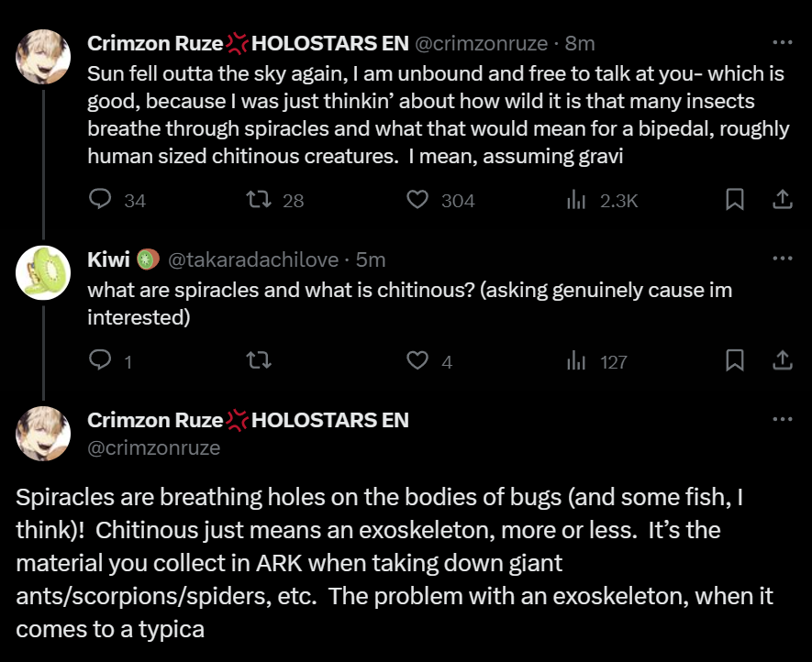Like the tweet with 304 likes
Viewport: 812px width, 662px height.
click(418, 200)
